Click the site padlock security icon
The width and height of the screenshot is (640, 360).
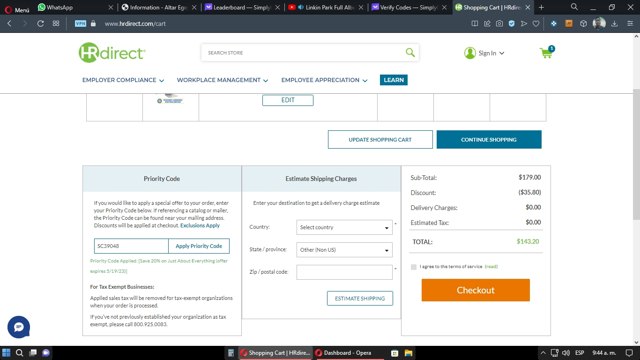(93, 24)
